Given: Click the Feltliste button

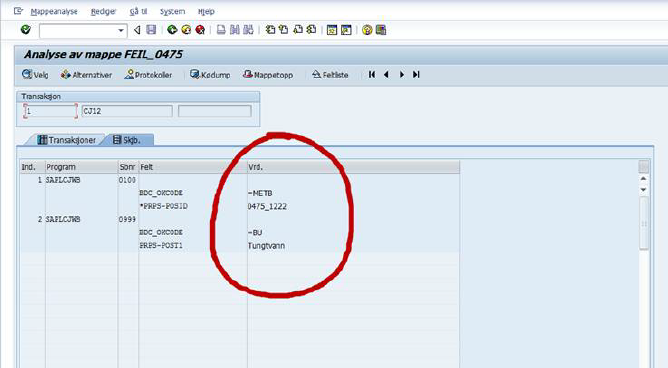Looking at the screenshot, I should tap(330, 75).
